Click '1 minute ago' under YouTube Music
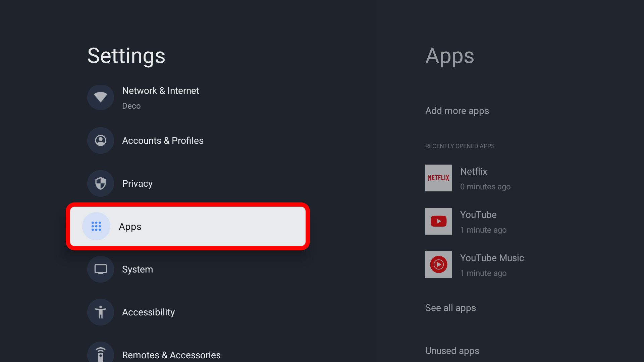 coord(483,273)
